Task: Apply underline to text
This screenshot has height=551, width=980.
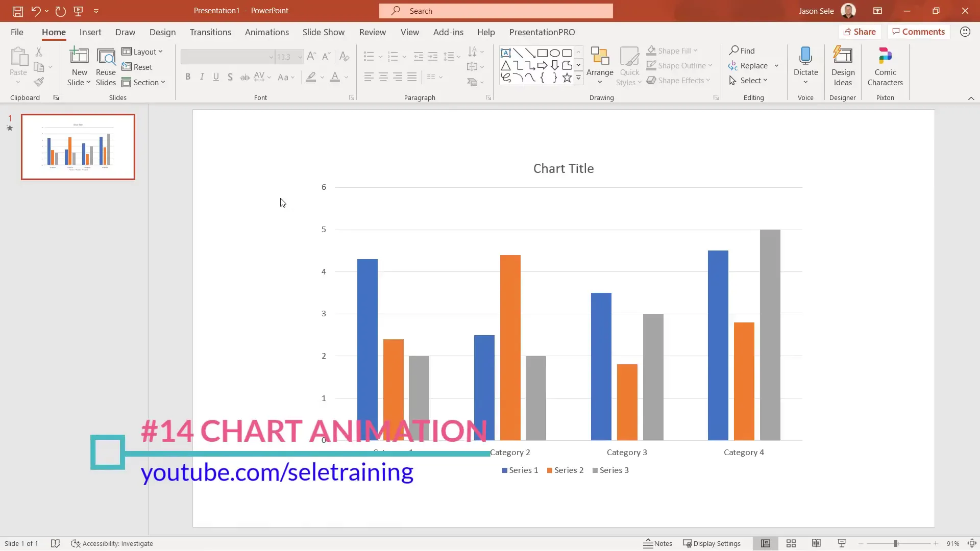Action: pyautogui.click(x=216, y=77)
